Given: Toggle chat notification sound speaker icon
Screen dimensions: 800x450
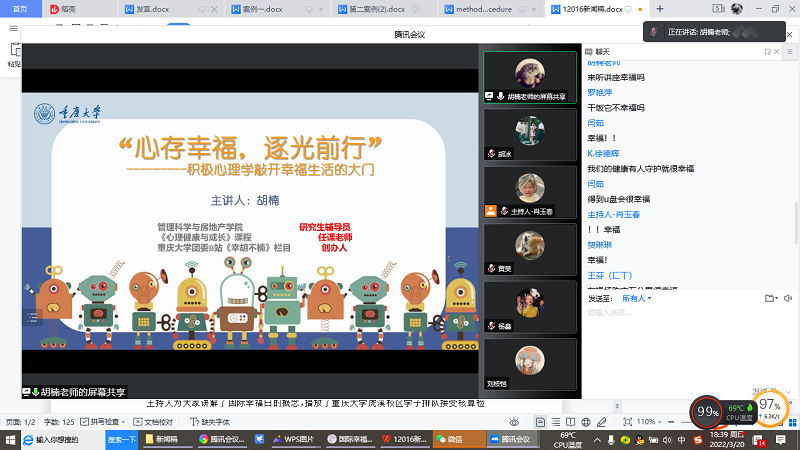Looking at the screenshot, I should pyautogui.click(x=788, y=298).
